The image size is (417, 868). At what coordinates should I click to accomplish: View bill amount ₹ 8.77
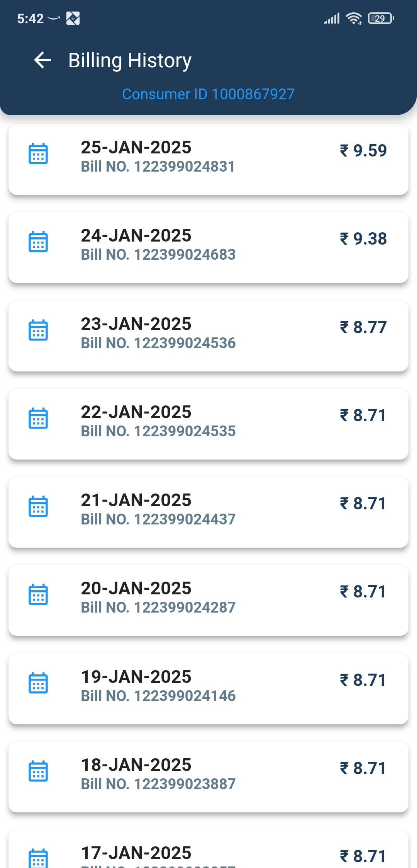[363, 327]
